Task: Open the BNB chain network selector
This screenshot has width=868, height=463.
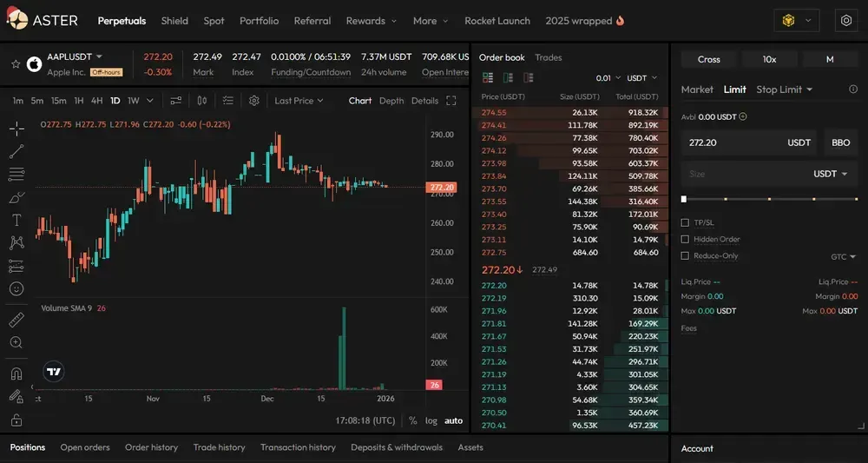Action: point(796,21)
